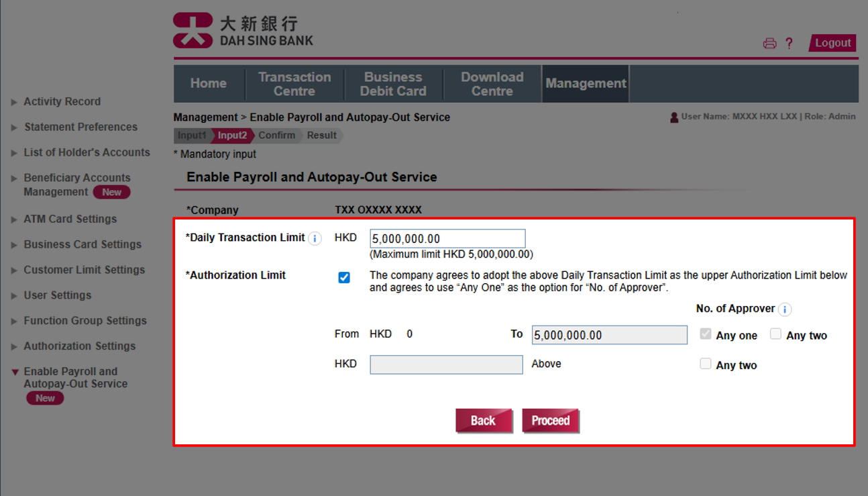The image size is (868, 496).
Task: Expand User Settings arrow
Action: click(14, 296)
